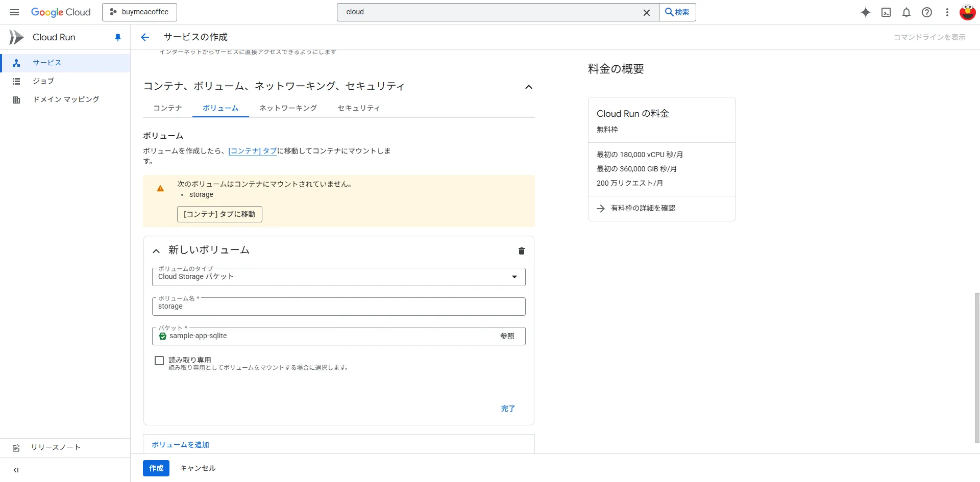Unpin Cloud Run using the pin icon
The width and height of the screenshot is (980, 482).
pyautogui.click(x=118, y=37)
